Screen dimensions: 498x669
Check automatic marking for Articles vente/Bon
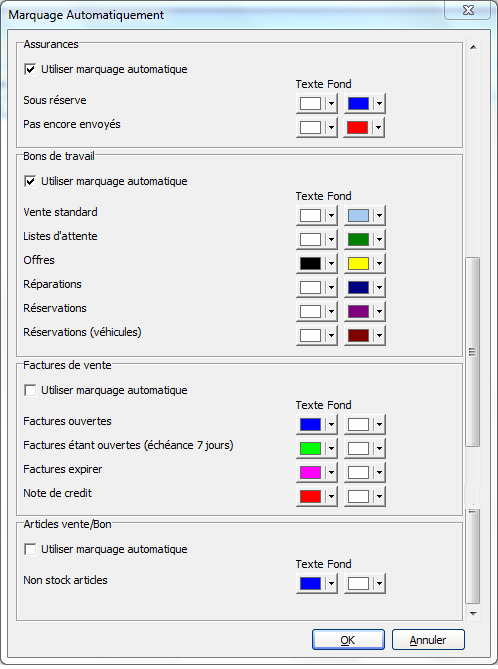30,549
